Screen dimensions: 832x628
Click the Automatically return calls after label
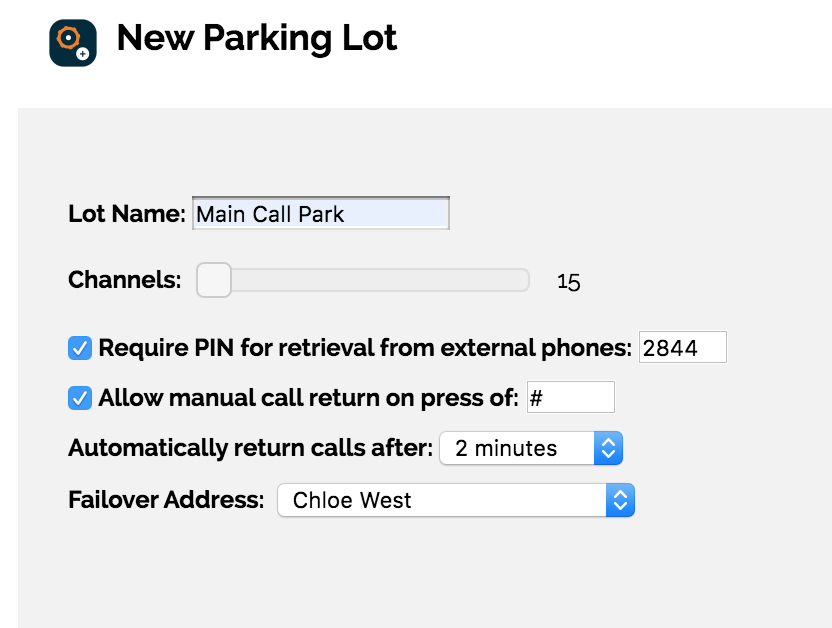(x=250, y=448)
